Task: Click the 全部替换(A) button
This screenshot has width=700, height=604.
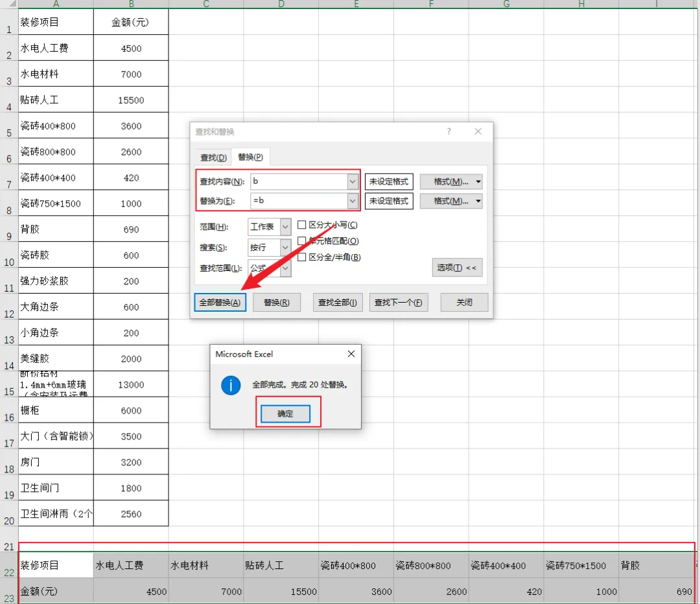Action: [x=220, y=302]
